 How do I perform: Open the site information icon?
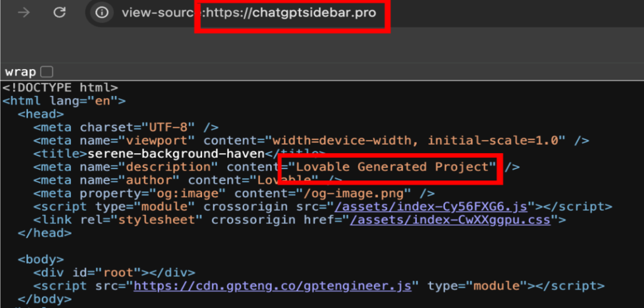pyautogui.click(x=102, y=13)
